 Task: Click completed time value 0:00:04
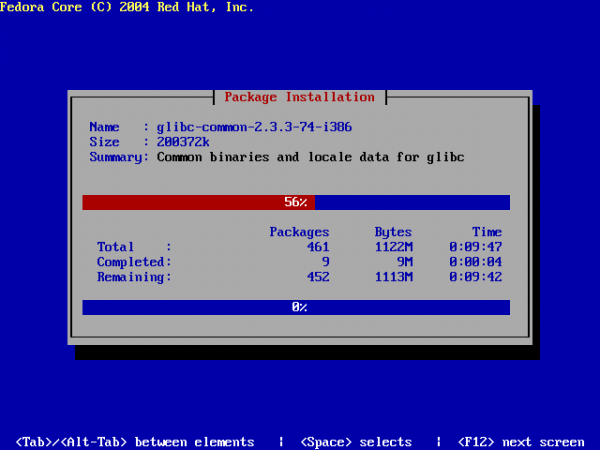tap(476, 262)
